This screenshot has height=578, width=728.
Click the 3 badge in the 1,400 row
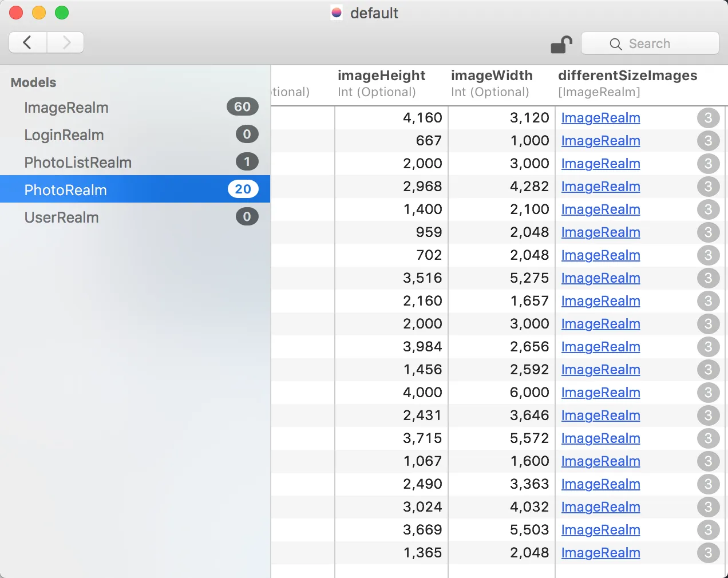click(x=708, y=209)
